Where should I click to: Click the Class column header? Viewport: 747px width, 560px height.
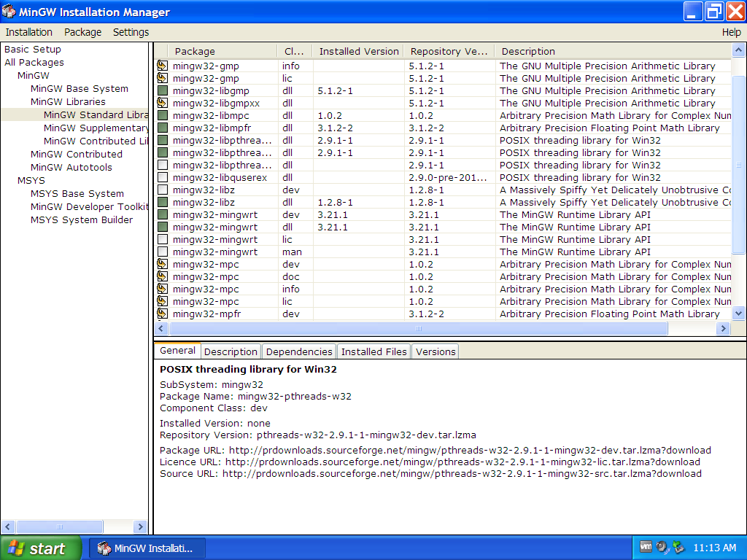point(295,51)
